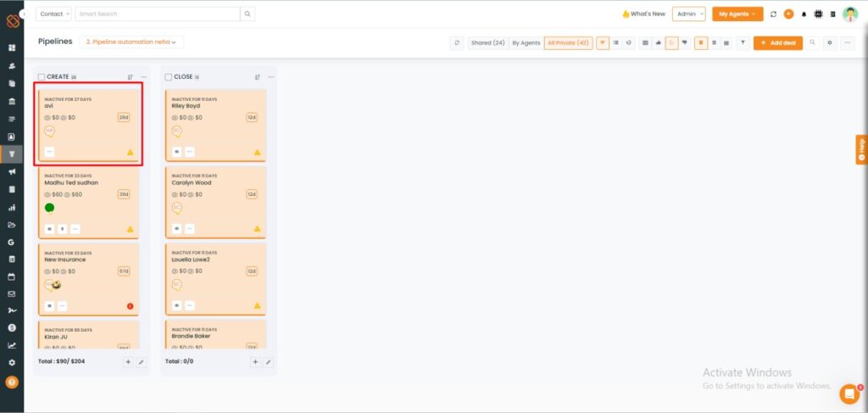Open the dashboard icon in the sidebar

[12, 48]
